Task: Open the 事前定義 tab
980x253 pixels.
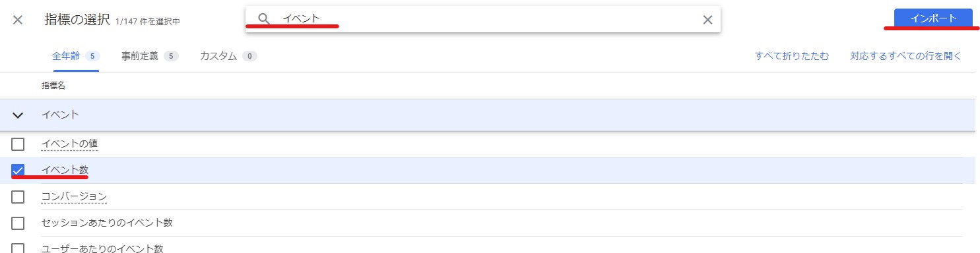Action: [150, 56]
